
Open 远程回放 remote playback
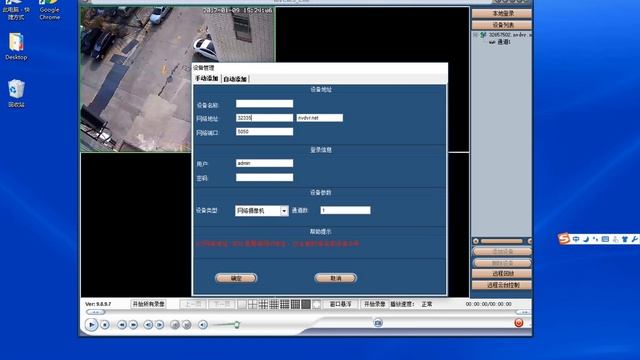[502, 274]
